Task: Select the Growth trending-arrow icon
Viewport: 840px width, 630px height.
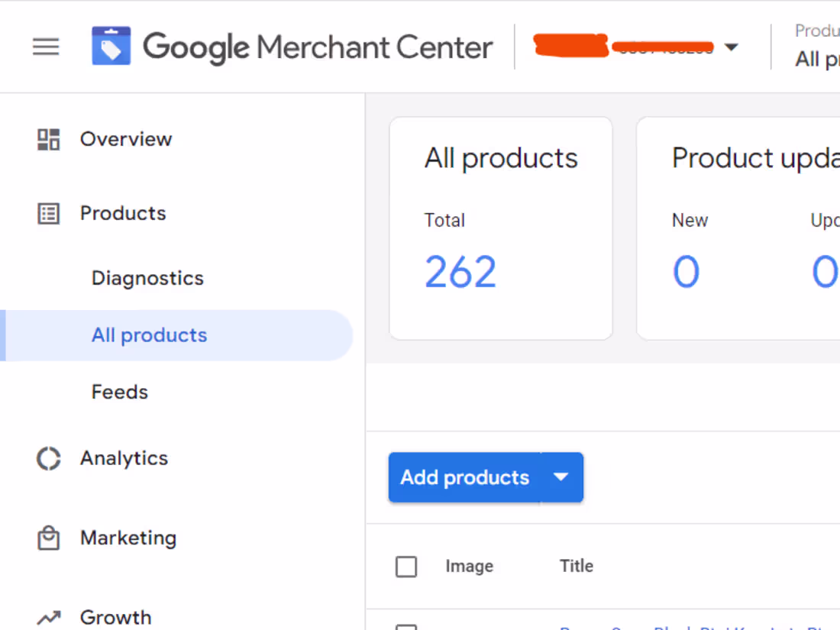Action: (48, 617)
